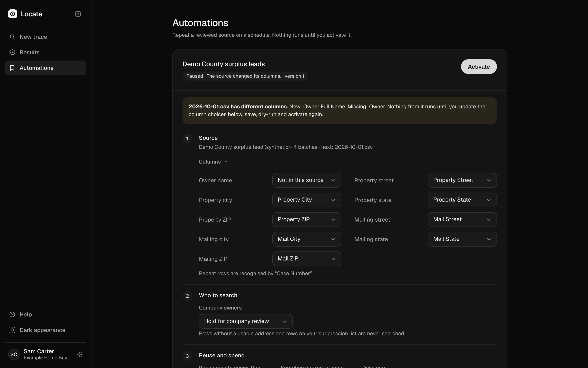The image size is (588, 368).
Task: Click the Locate logo icon
Action: 13,14
